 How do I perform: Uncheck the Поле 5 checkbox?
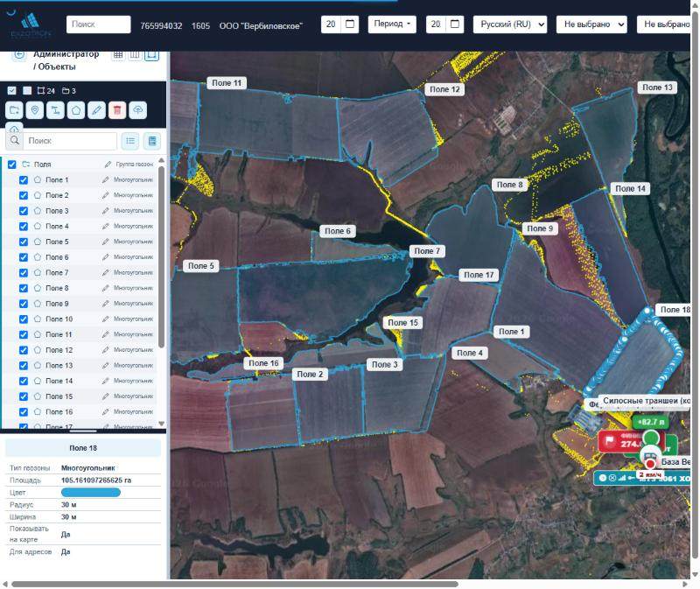tap(24, 242)
